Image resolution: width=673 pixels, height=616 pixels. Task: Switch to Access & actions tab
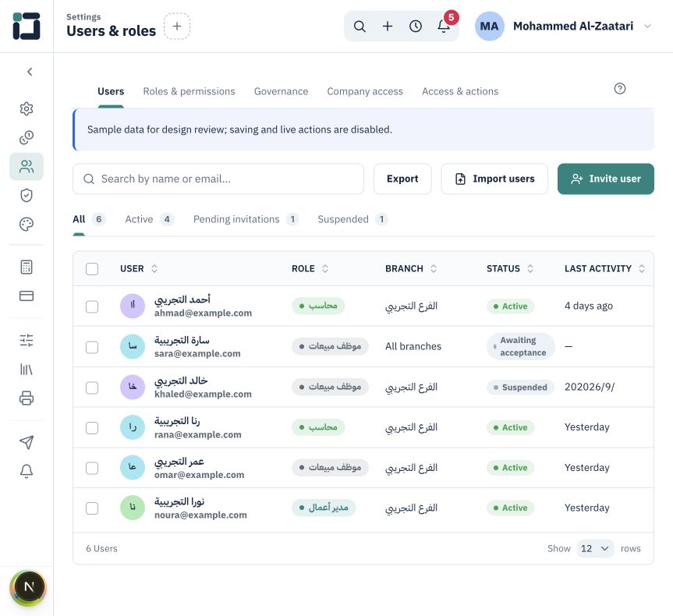pos(460,91)
